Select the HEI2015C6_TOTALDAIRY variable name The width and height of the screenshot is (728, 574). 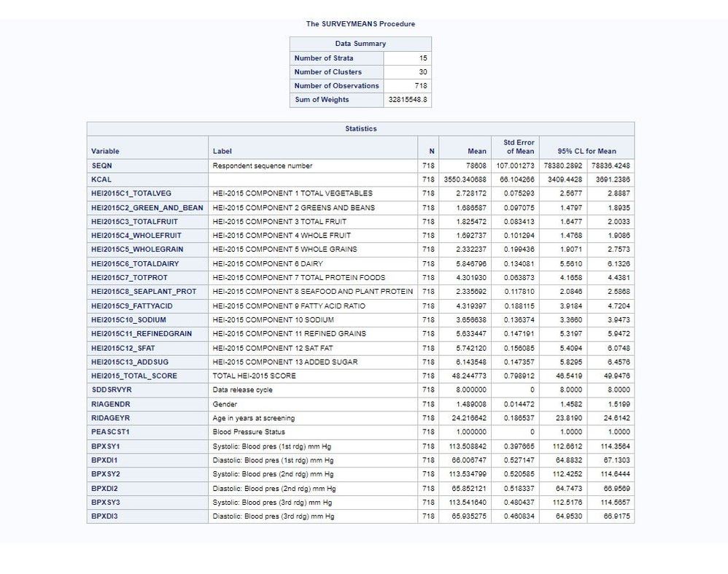(135, 264)
